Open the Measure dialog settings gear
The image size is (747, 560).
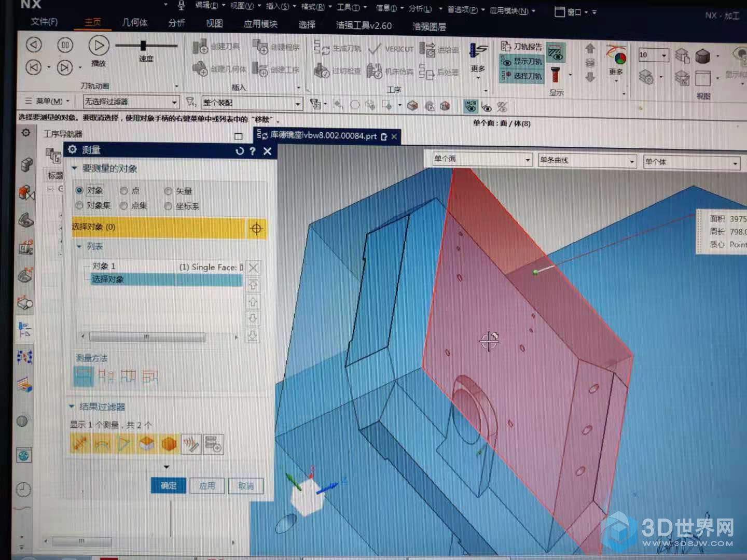tap(72, 149)
